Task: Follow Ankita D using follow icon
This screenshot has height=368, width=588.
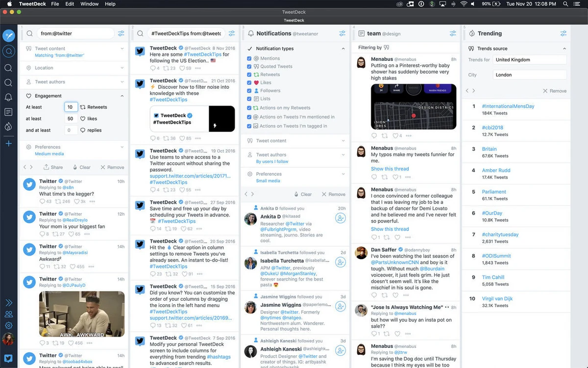Action: [341, 218]
